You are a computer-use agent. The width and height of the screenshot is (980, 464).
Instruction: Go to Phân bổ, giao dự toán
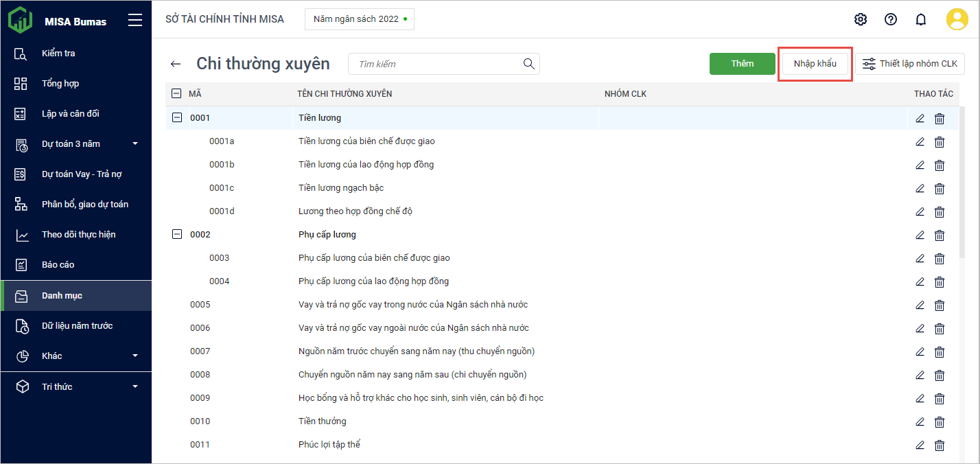point(84,205)
